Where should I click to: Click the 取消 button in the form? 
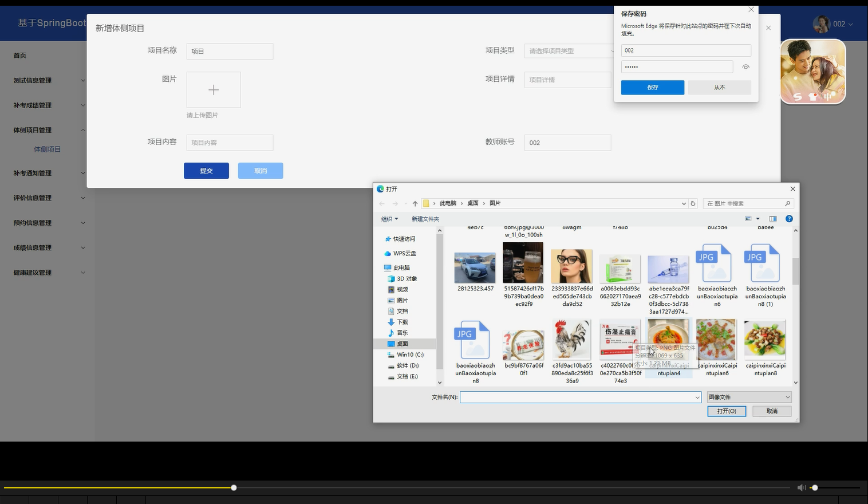pos(261,171)
